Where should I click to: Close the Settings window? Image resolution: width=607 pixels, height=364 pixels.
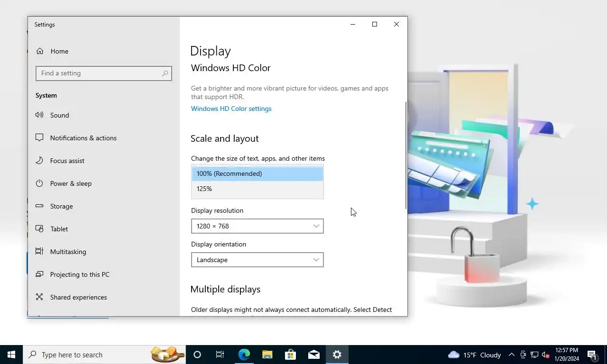pos(396,24)
